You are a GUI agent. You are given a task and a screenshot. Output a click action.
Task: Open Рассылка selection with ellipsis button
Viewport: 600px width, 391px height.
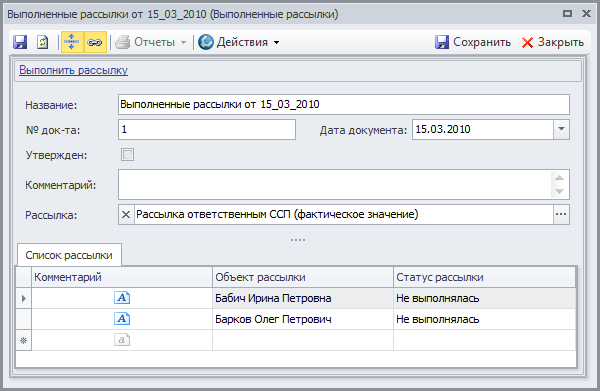[561, 214]
